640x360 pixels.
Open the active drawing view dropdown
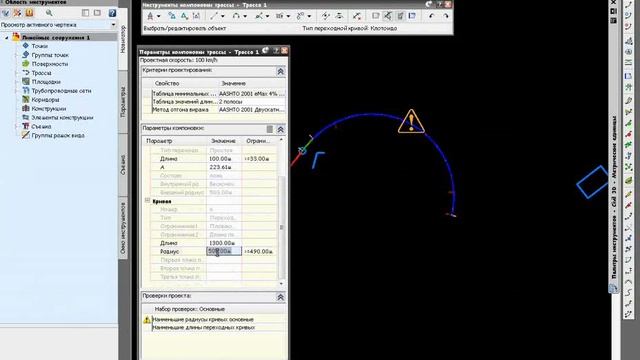coord(113,25)
